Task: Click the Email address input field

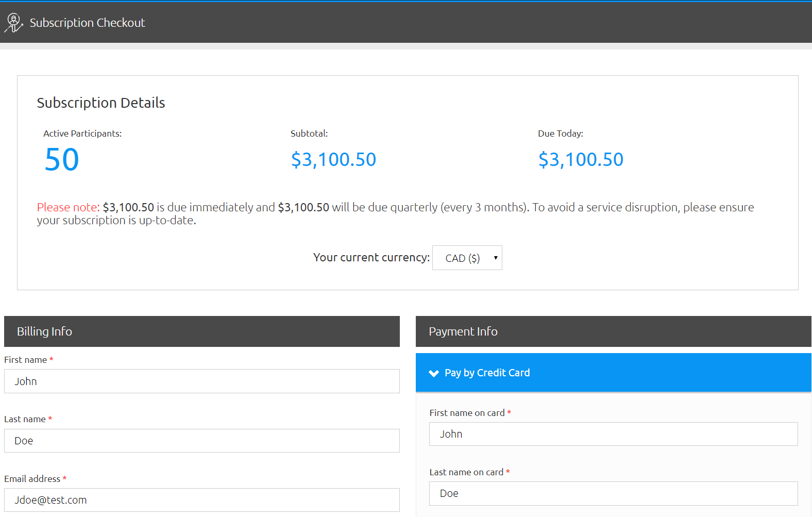Action: click(201, 500)
